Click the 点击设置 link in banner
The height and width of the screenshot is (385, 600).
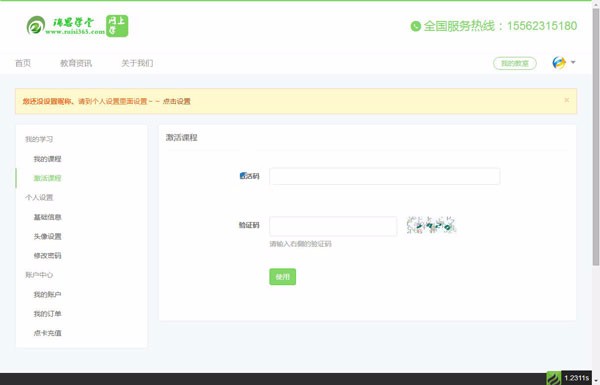(177, 101)
